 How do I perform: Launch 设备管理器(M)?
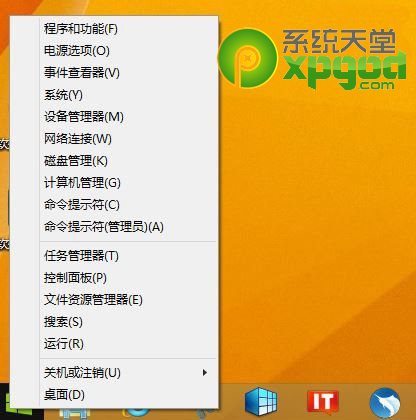pyautogui.click(x=114, y=117)
